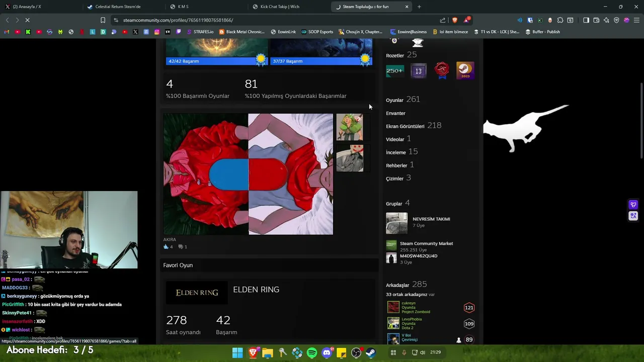644x362 pixels.
Task: Open cukreyn friend profile
Action: point(409,303)
